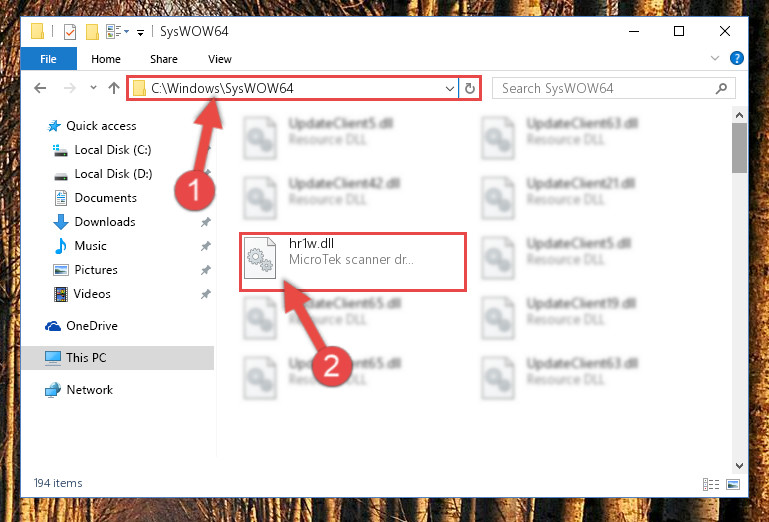Switch to the View ribbon tab
The image size is (769, 522).
click(219, 59)
